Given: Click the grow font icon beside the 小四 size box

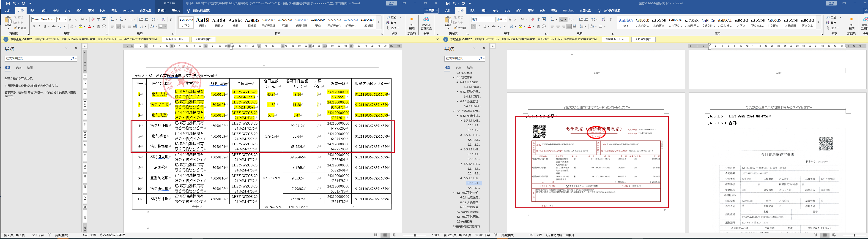Looking at the screenshot, I should point(510,19).
